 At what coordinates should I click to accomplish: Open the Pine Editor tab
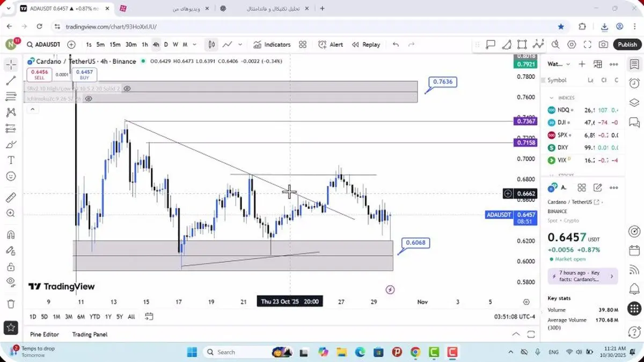tap(45, 334)
